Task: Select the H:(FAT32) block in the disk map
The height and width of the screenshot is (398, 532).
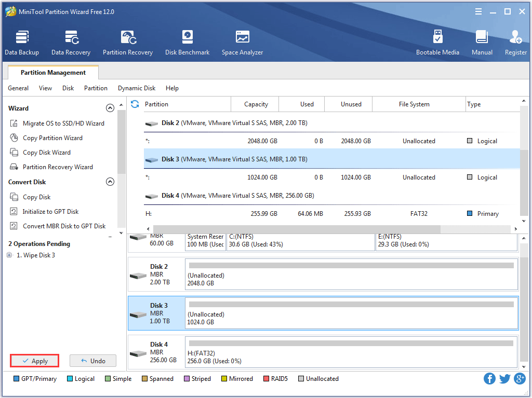Action: click(352, 352)
